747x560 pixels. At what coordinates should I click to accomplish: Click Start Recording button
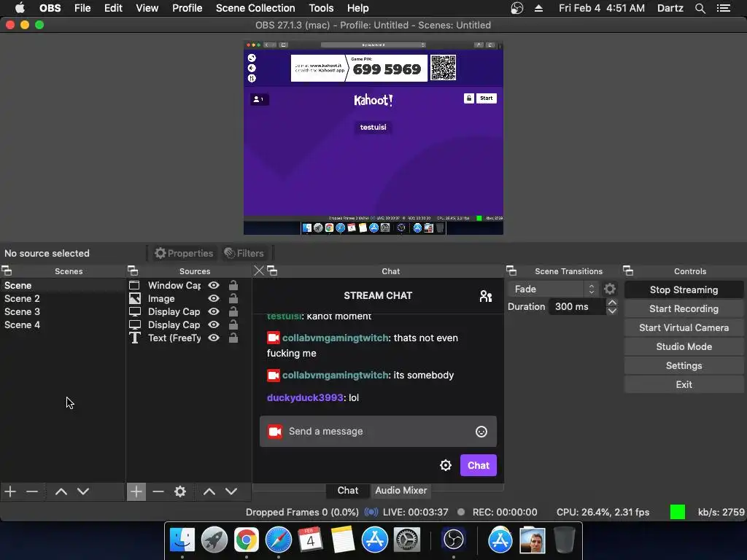click(684, 308)
